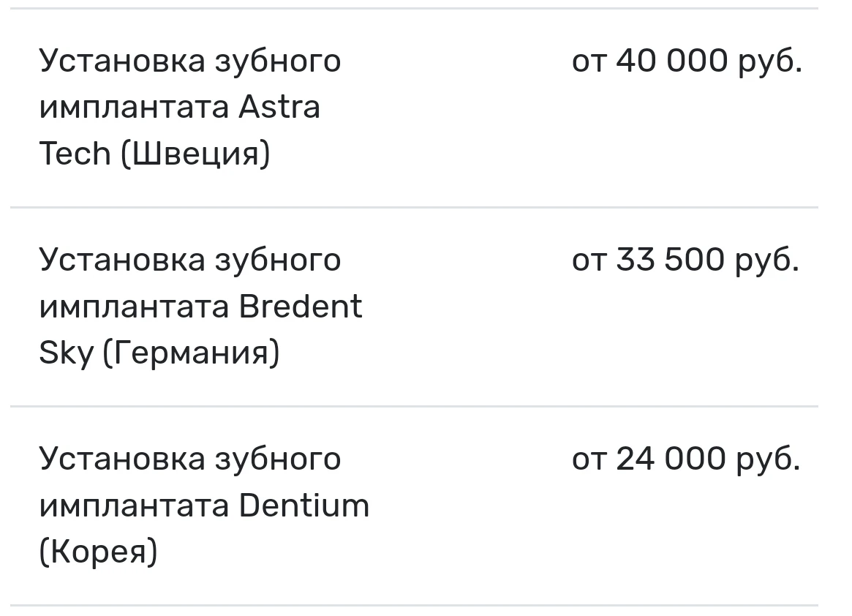Click the word "Sky" in second row

66,353
